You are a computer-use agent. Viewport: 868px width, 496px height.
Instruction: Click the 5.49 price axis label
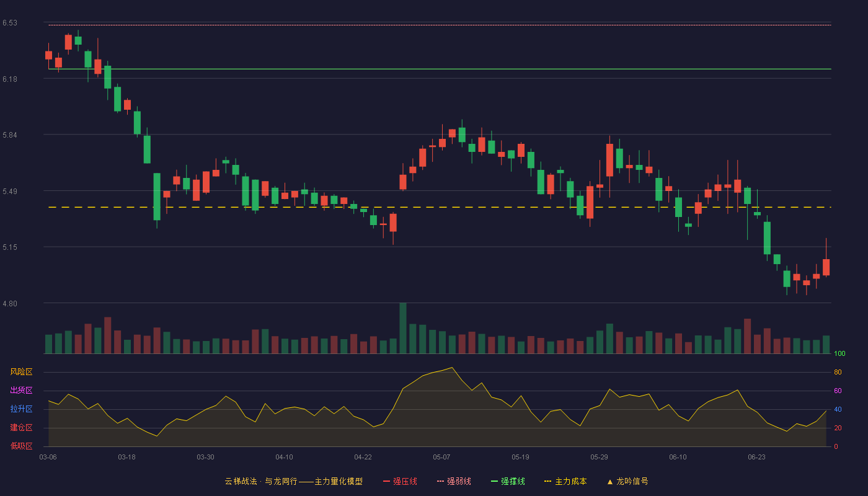9,191
